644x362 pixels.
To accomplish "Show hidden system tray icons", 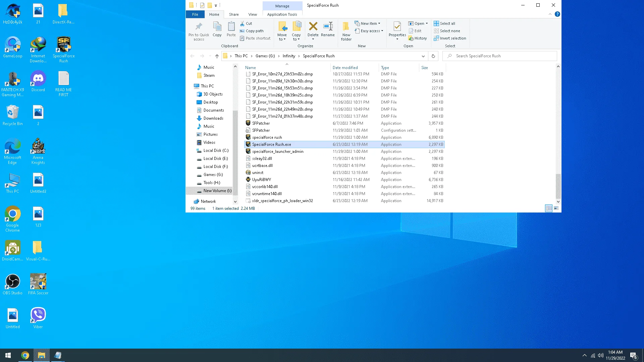I will pos(585,355).
